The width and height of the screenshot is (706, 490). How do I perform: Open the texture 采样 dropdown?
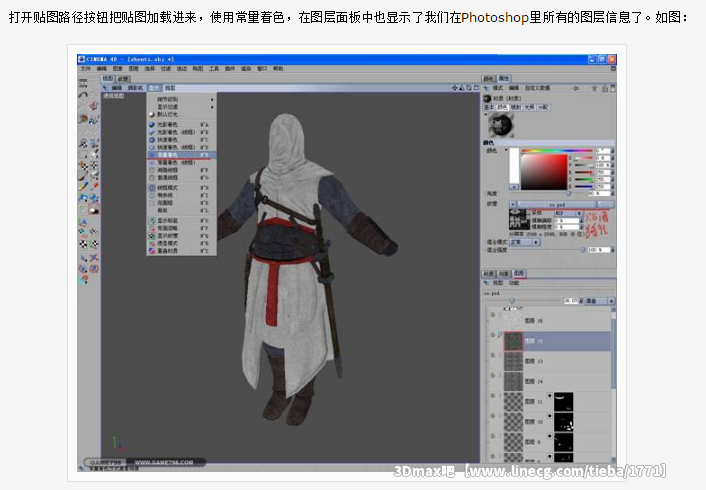(568, 213)
